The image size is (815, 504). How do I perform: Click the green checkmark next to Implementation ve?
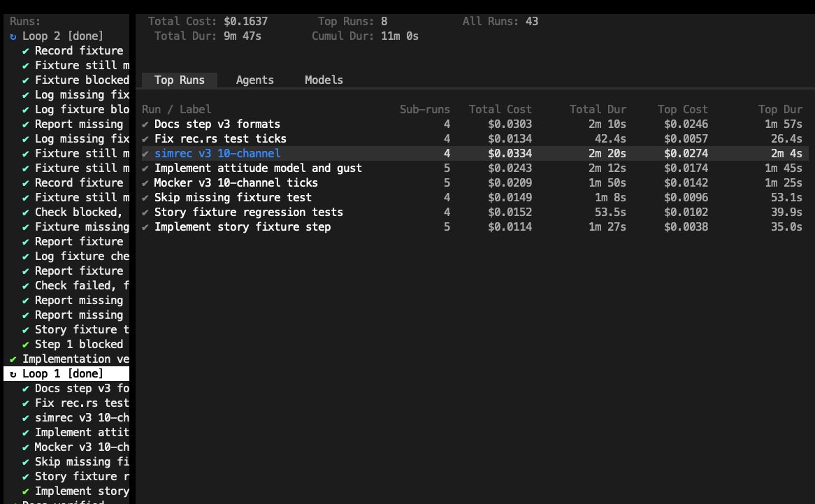point(13,359)
